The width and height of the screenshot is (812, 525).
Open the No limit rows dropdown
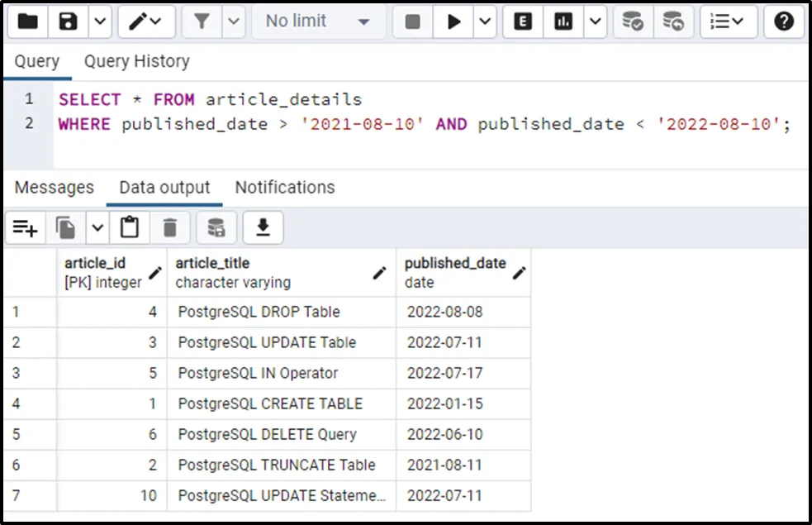(316, 21)
